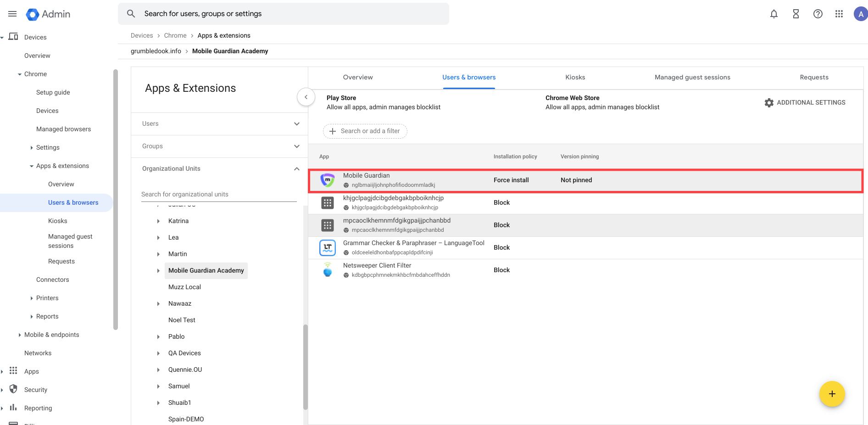Click the Chrome breadcrumb link
This screenshot has width=868, height=425.
[x=175, y=35]
